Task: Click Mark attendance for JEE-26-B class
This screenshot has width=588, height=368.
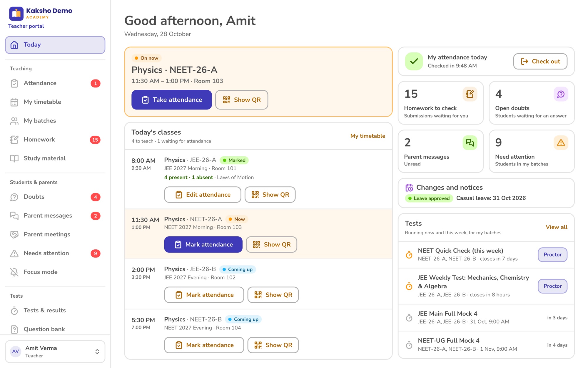Action: pyautogui.click(x=204, y=295)
